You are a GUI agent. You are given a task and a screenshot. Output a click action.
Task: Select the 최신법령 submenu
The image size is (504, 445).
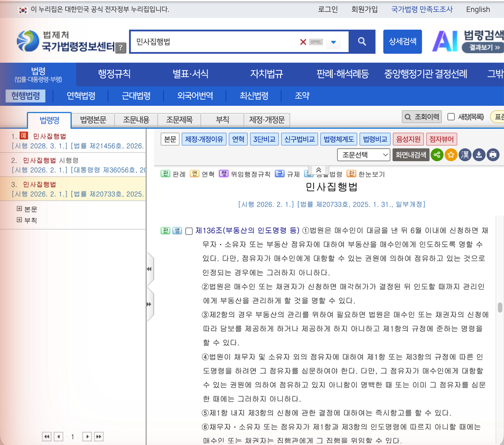tap(254, 96)
